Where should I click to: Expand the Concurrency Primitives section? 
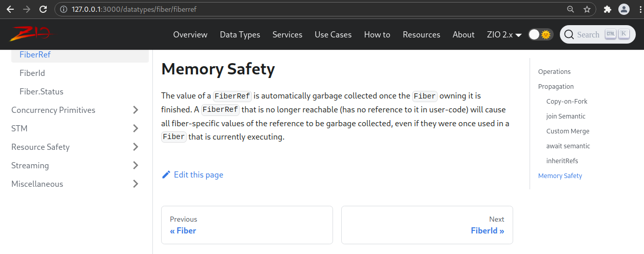point(135,110)
